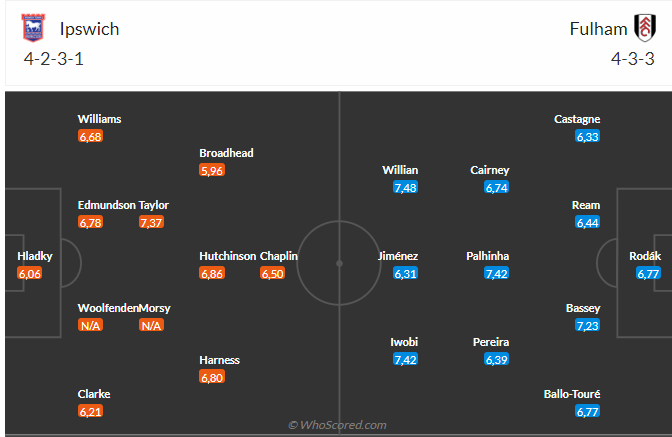Click Taylor's 7,37 rating badge

tap(151, 222)
